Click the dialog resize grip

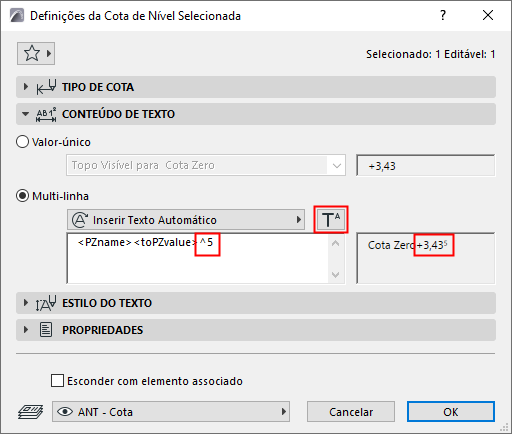point(504,428)
